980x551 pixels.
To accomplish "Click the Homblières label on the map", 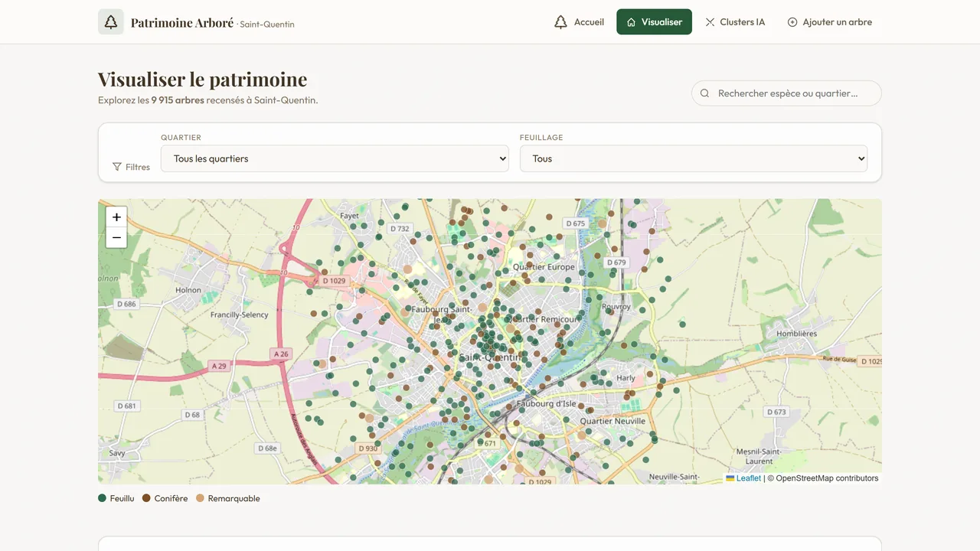I will [797, 334].
